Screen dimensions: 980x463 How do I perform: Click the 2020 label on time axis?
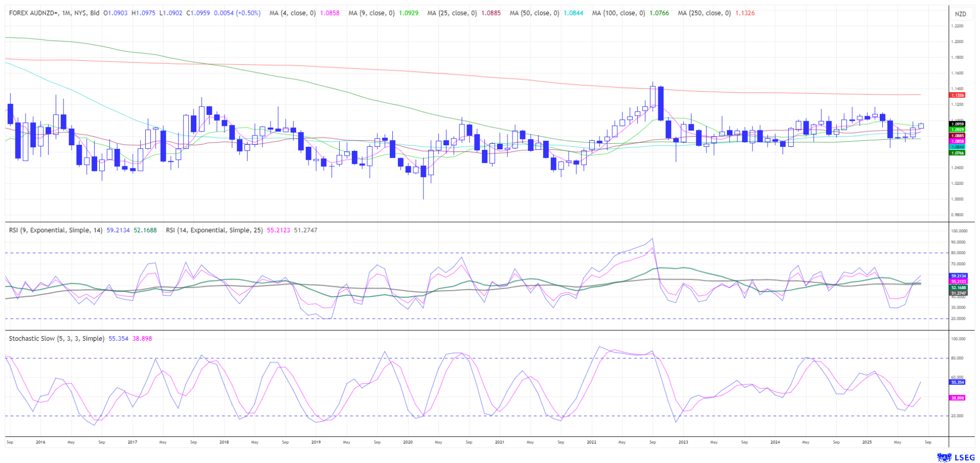pos(408,442)
